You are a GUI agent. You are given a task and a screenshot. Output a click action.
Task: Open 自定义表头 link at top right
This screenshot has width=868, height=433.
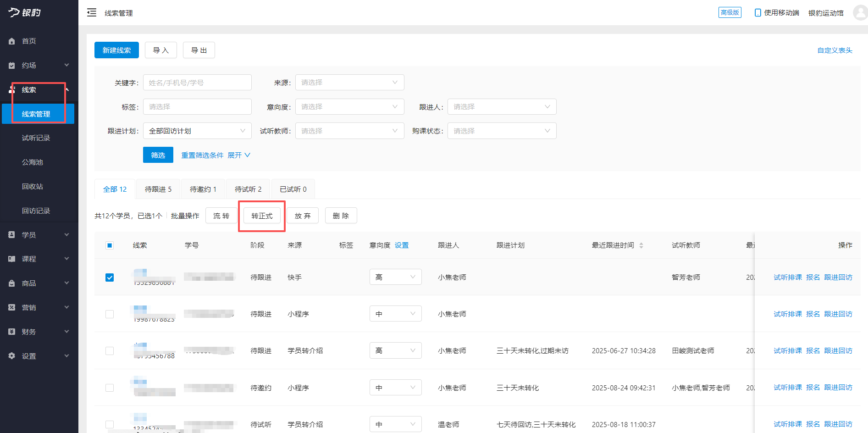[x=834, y=50]
